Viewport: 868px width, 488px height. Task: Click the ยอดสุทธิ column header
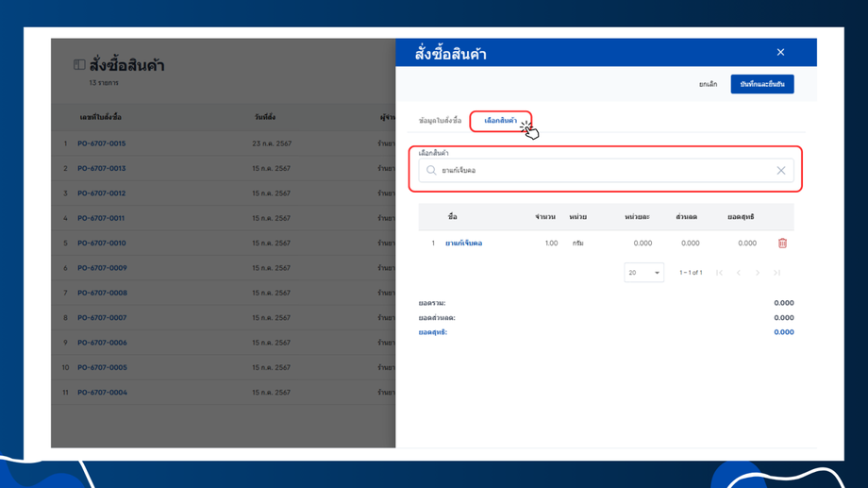click(x=741, y=216)
